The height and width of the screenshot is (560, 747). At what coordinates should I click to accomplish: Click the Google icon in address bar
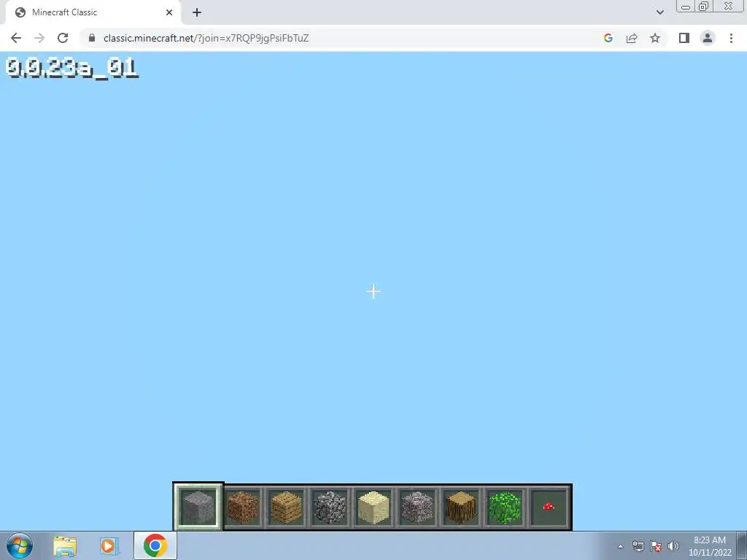(x=608, y=38)
